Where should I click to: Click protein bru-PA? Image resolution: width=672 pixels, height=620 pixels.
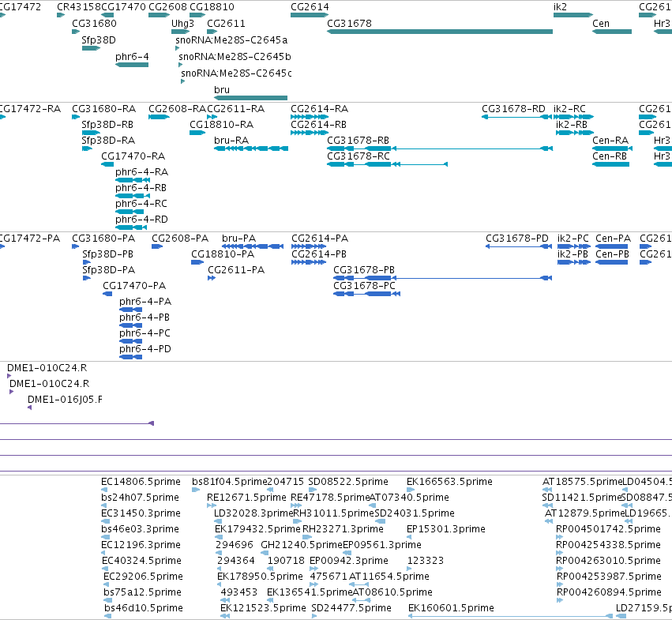pos(253,246)
